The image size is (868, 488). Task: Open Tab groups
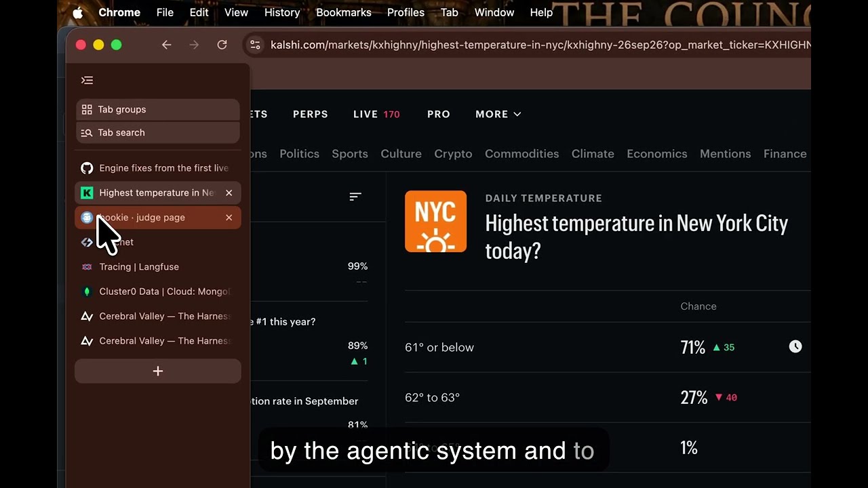click(x=157, y=109)
